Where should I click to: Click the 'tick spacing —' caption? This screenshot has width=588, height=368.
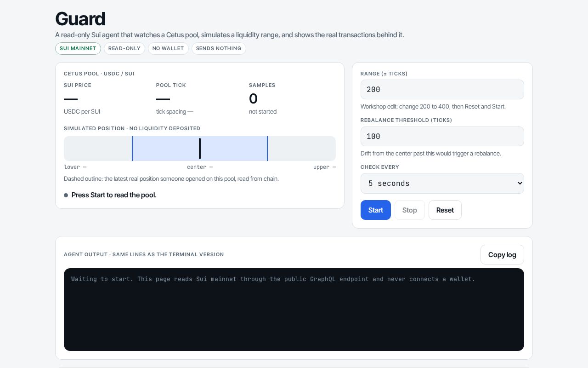pos(175,111)
